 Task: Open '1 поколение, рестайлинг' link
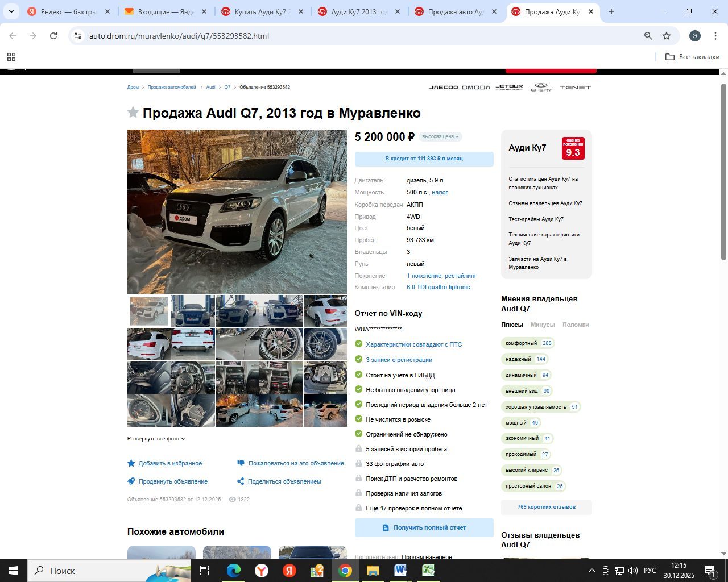441,276
